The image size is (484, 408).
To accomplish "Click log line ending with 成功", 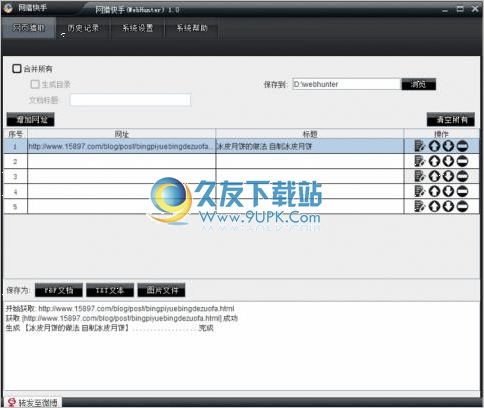I will pos(122,318).
